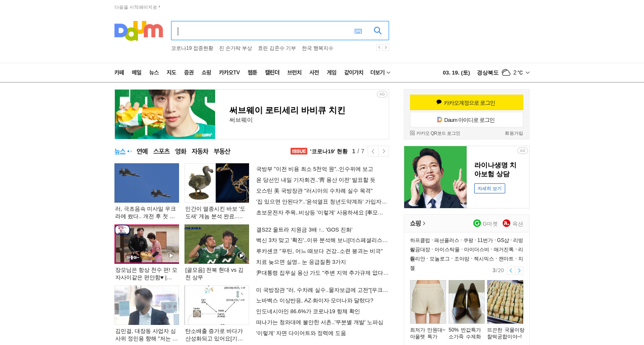Open the Subway 로티세리 바비큐 치킨 ad
This screenshot has height=345, width=644.
pyautogui.click(x=252, y=114)
